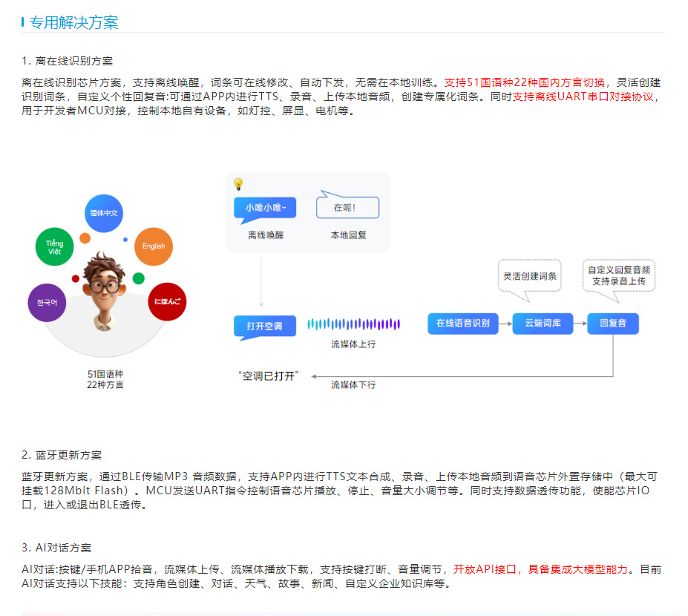This screenshot has height=616, width=688.
Task: Click the red 具备集成大模型能力 text
Action: [x=578, y=569]
